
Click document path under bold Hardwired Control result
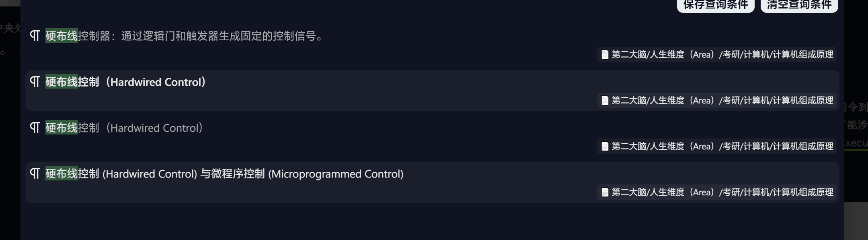point(722,100)
